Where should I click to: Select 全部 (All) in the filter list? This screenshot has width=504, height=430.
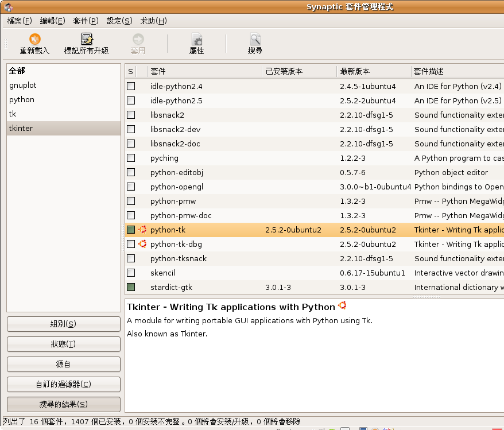[64, 71]
